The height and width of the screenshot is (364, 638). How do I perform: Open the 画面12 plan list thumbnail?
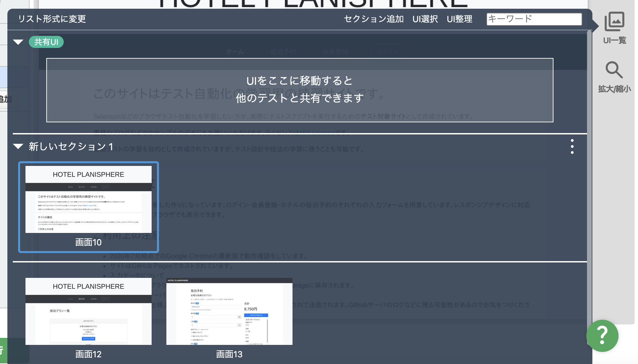click(89, 311)
